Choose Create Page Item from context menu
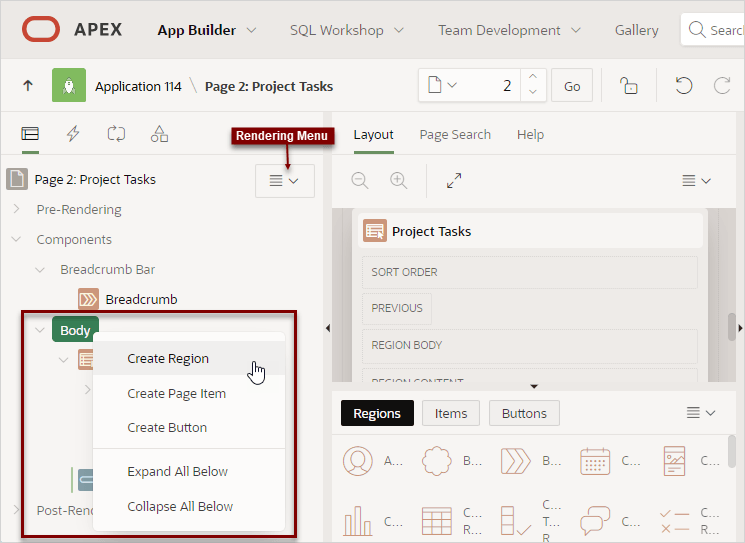This screenshot has height=543, width=745. [189, 393]
